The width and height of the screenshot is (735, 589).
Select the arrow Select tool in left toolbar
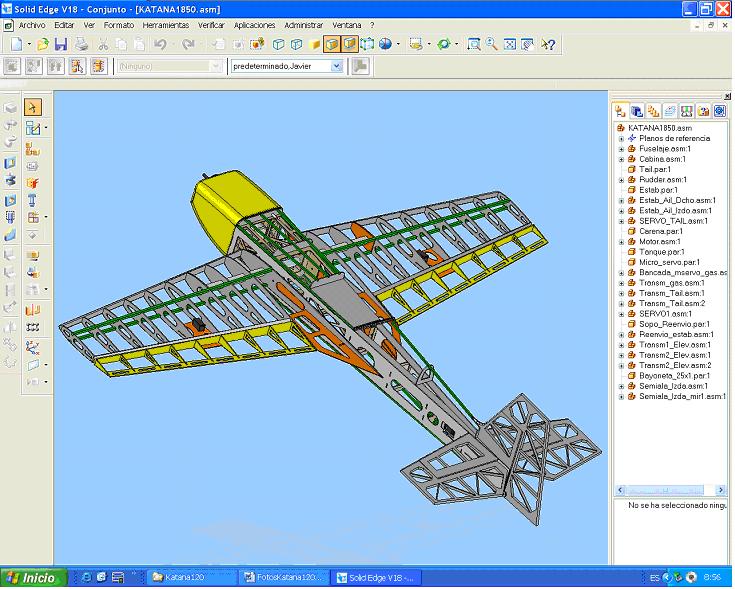33,107
